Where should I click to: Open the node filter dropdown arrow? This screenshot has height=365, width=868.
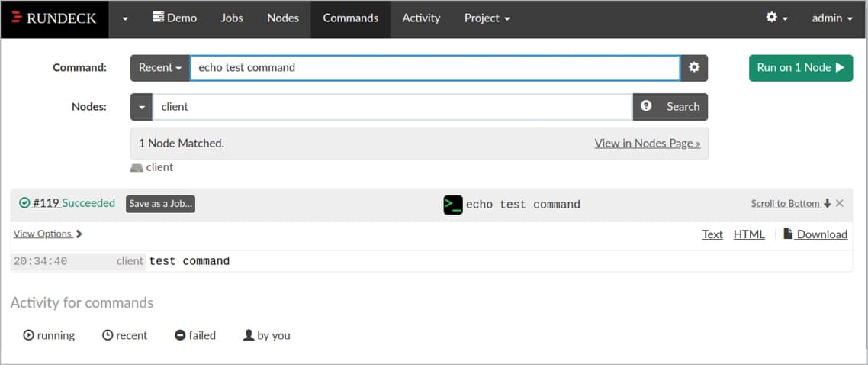142,107
